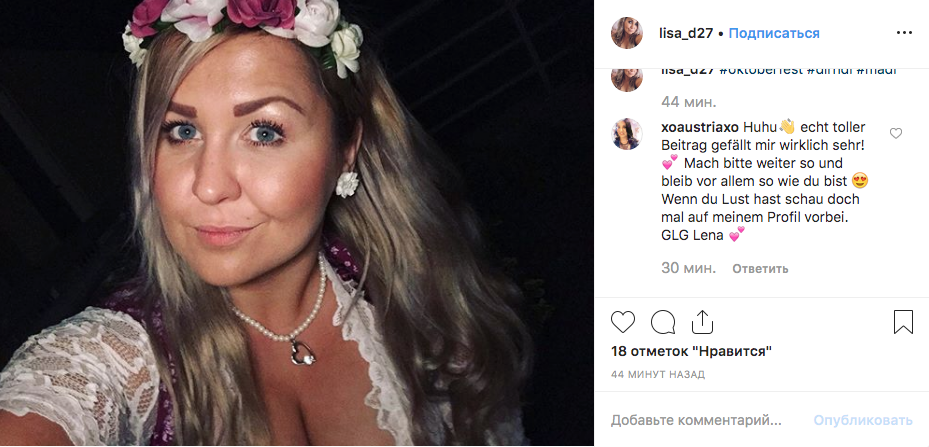Click the comment speech bubble icon
Screen dimensions: 929x447
(662, 322)
